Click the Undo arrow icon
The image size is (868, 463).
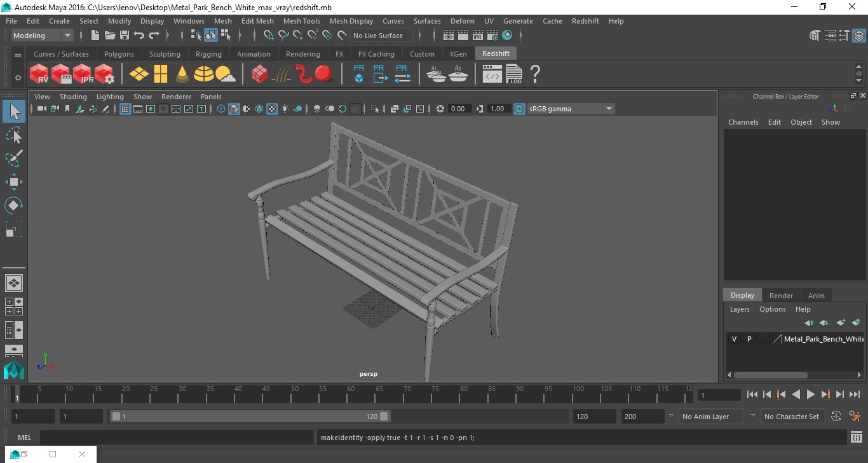(139, 36)
